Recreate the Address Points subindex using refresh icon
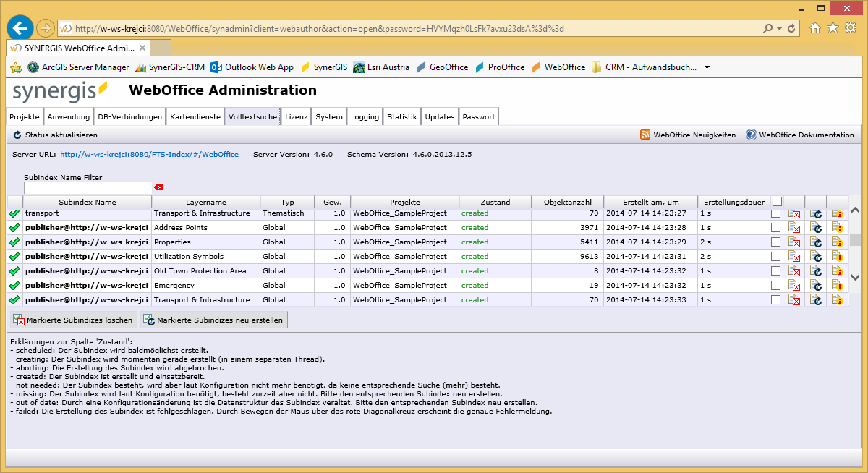Screen dimensions: 868x473 [817, 228]
